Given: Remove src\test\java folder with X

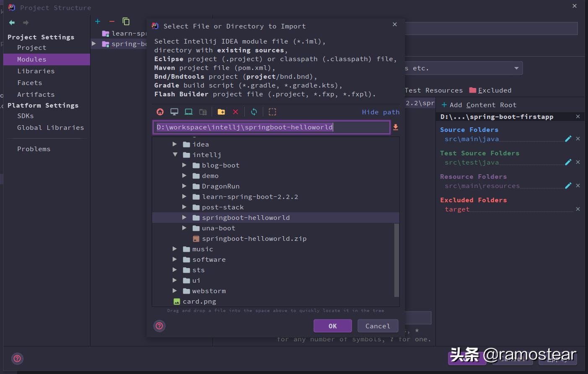Looking at the screenshot, I should [578, 162].
